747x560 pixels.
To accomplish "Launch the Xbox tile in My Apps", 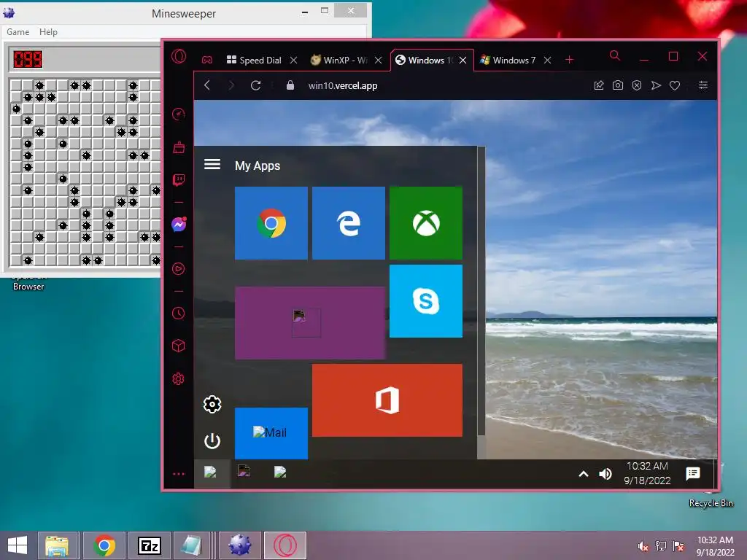I will [426, 223].
